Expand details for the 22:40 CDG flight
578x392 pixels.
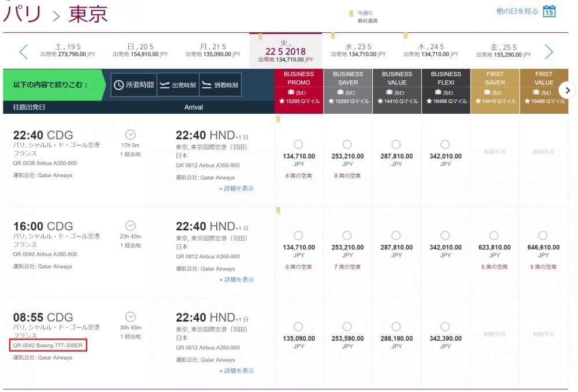(236, 188)
